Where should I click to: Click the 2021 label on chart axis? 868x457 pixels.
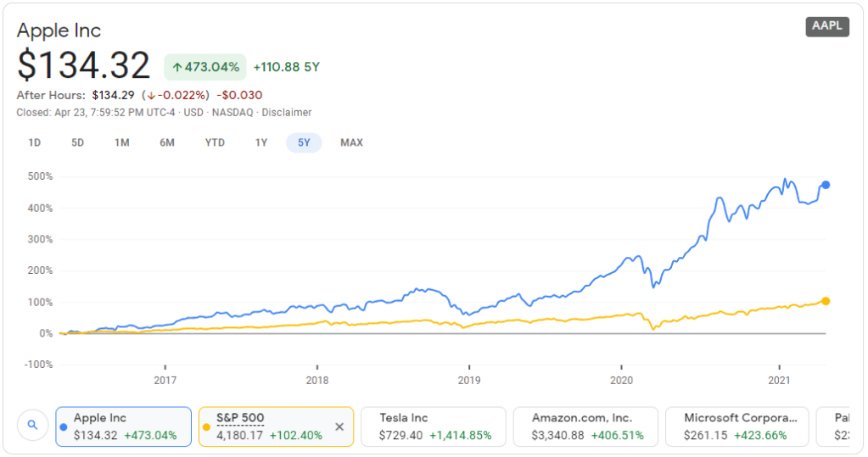tap(779, 380)
